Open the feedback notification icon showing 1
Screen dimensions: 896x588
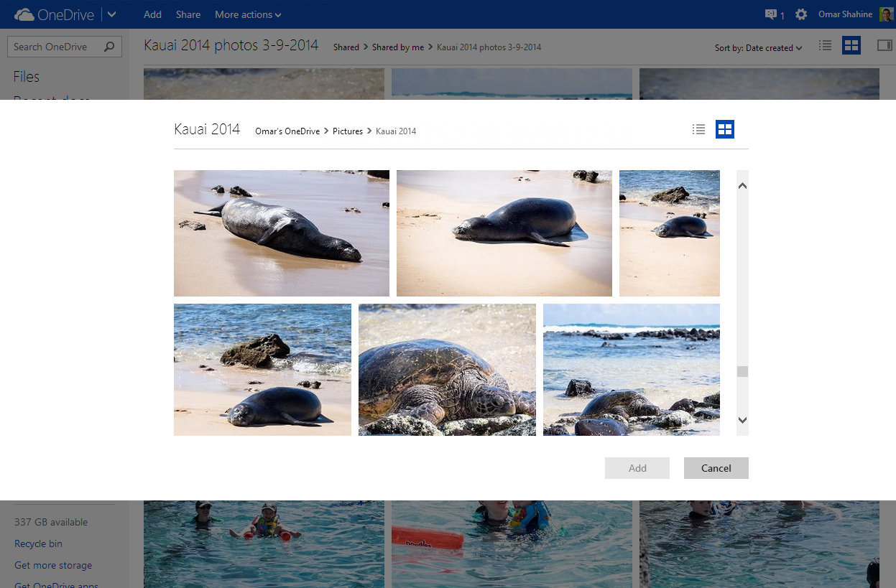pyautogui.click(x=772, y=14)
